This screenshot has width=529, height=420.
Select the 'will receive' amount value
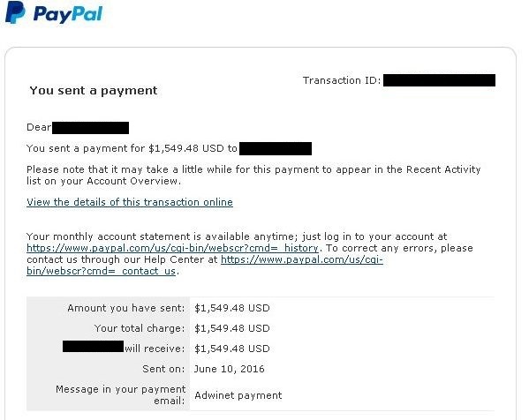click(232, 349)
